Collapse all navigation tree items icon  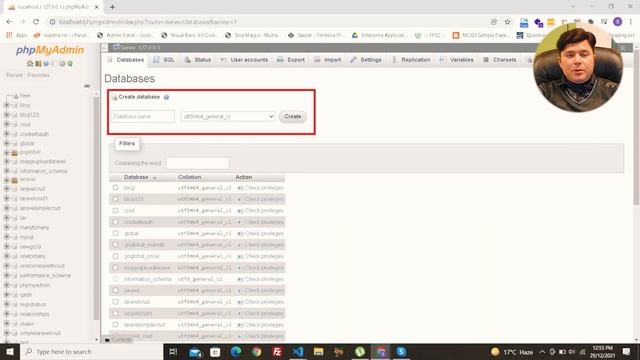87,86
